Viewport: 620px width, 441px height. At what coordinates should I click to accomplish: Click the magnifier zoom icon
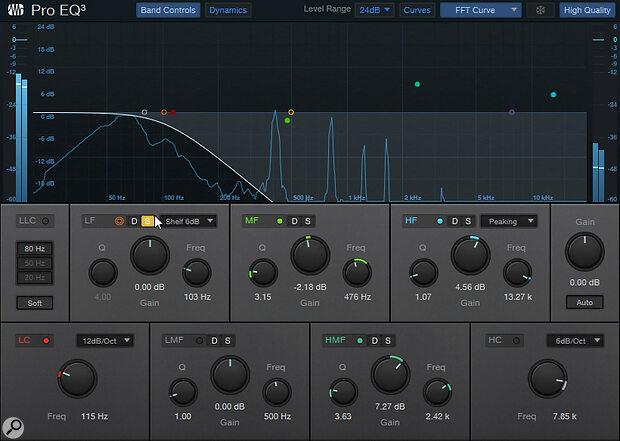pos(13,428)
